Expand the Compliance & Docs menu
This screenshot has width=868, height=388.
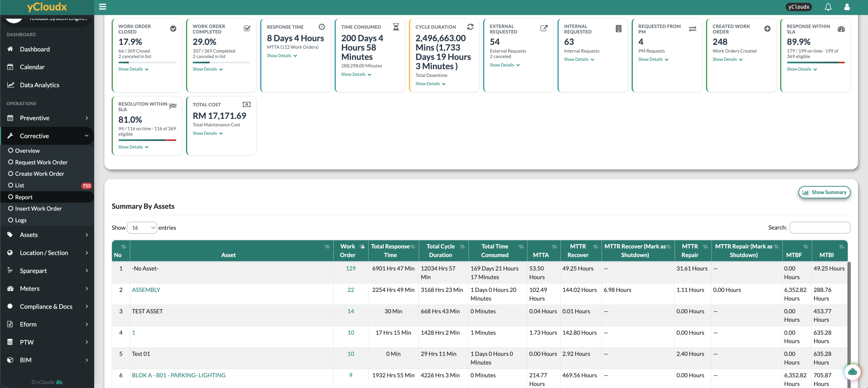click(47, 307)
